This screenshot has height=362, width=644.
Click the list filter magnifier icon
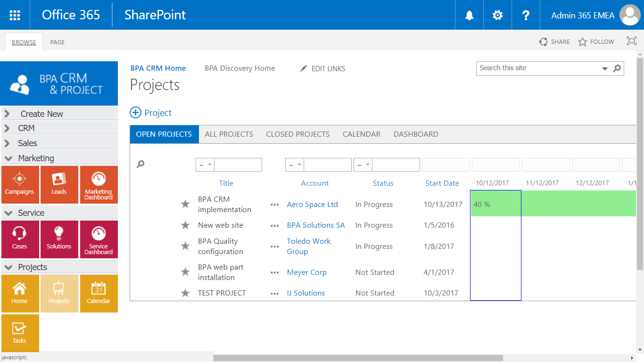pyautogui.click(x=140, y=165)
